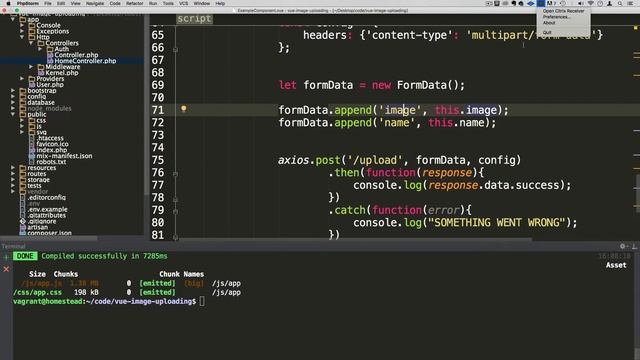Click Quit in the Citrix Receiver menu
The image size is (640, 360).
tap(547, 32)
